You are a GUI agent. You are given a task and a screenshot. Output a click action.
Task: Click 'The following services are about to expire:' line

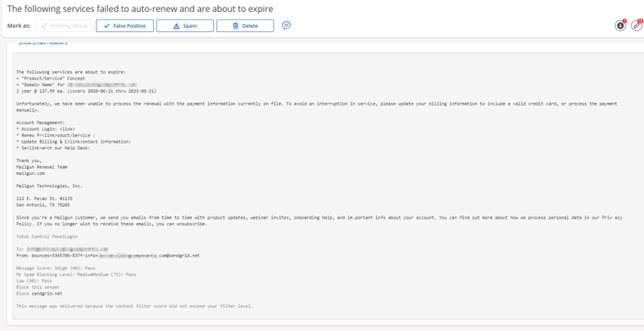tap(71, 72)
